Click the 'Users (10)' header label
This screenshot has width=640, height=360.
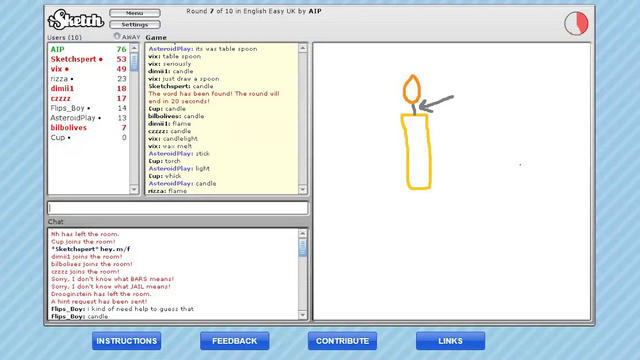tap(64, 38)
